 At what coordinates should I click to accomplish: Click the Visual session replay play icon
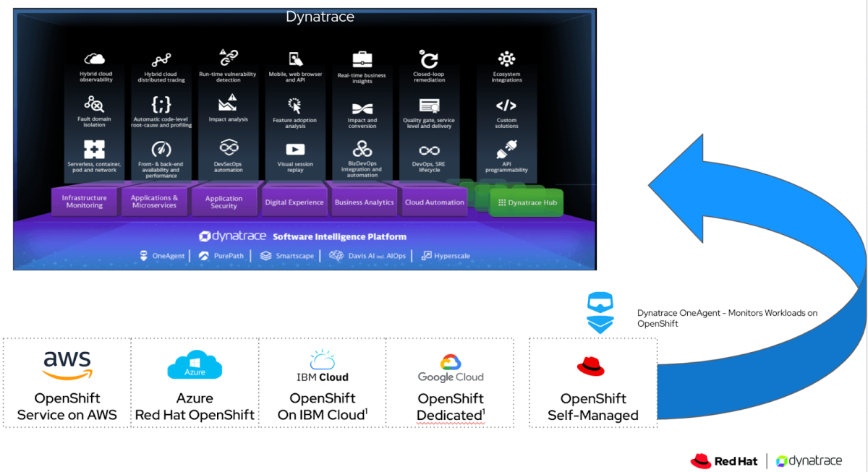click(296, 150)
